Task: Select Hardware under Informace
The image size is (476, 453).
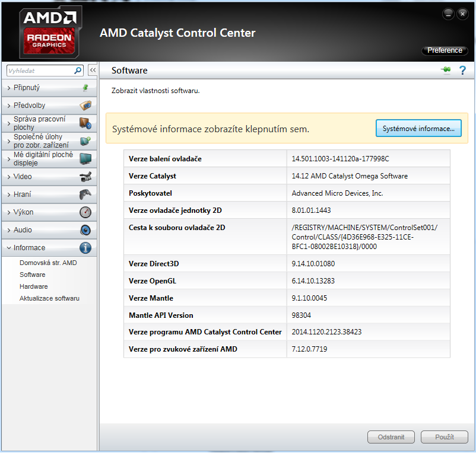Action: [x=34, y=286]
